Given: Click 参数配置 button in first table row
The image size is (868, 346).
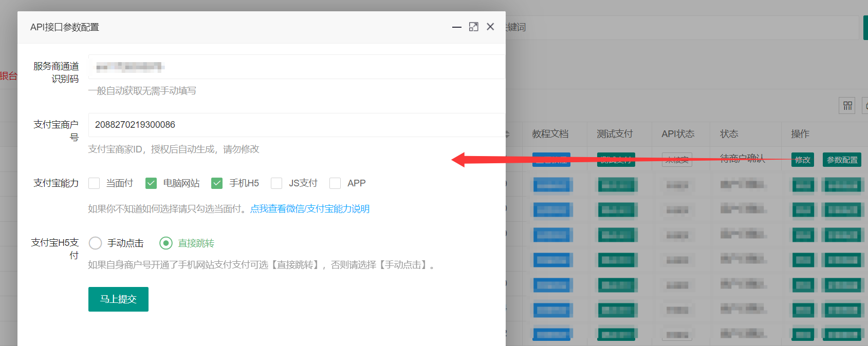Looking at the screenshot, I should click(x=842, y=160).
